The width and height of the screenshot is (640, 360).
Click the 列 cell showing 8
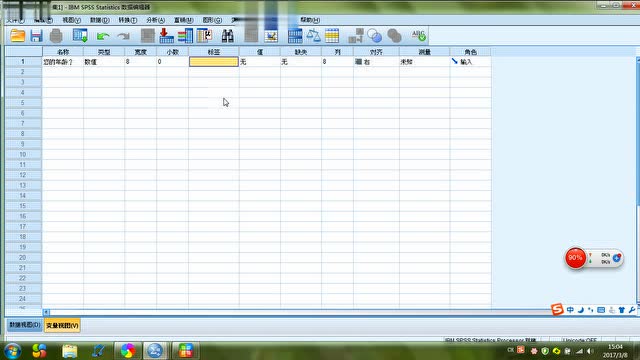pos(337,62)
